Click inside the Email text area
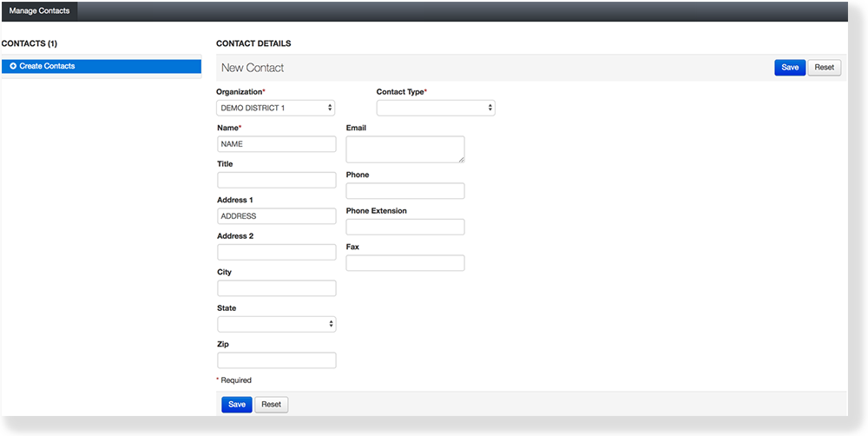 404,149
